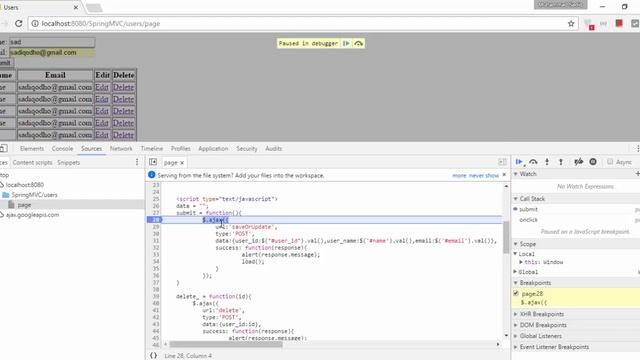The image size is (640, 360).
Task: Click Edit link in second table row
Action: [x=102, y=99]
